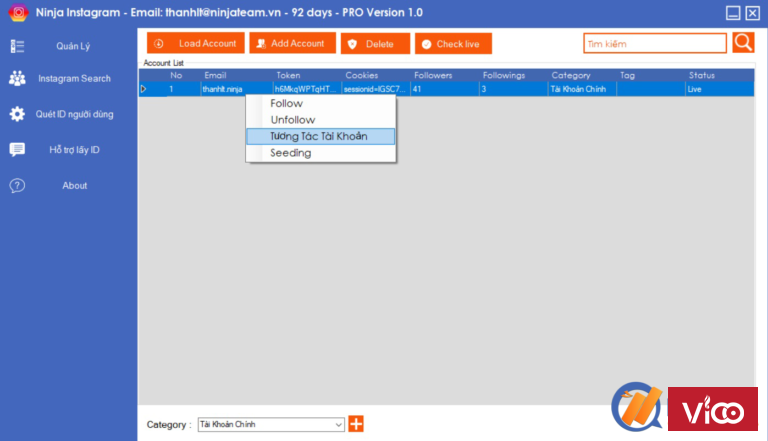The width and height of the screenshot is (768, 441).
Task: Click the gear icon for Quét ID
Action: pyautogui.click(x=17, y=114)
